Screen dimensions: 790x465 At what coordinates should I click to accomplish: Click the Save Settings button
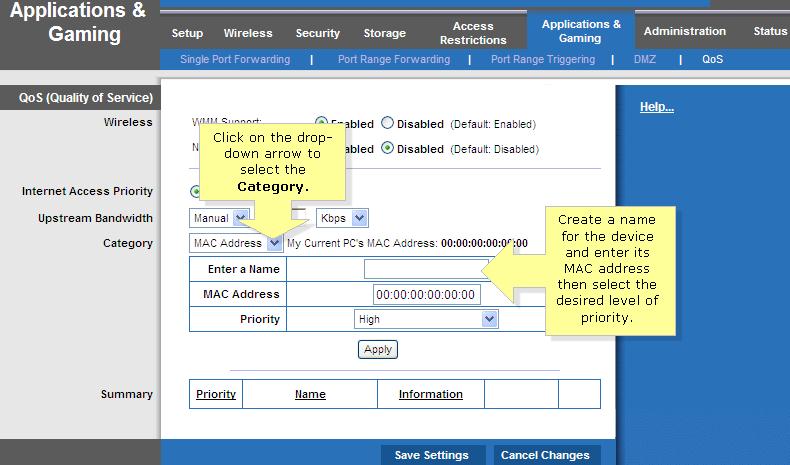click(432, 455)
